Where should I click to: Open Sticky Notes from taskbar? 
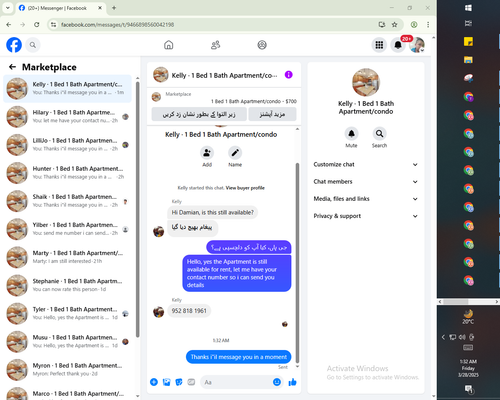(468, 42)
